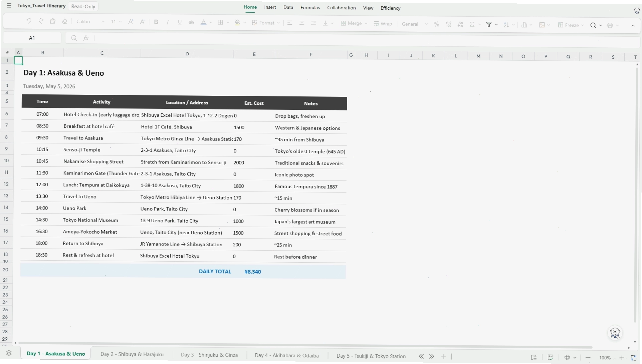Enter fullscreen with expand icon
This screenshot has height=364, width=642.
click(x=633, y=358)
